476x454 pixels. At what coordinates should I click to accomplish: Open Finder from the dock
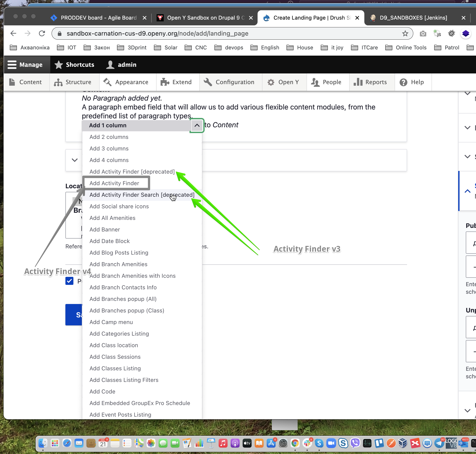43,443
